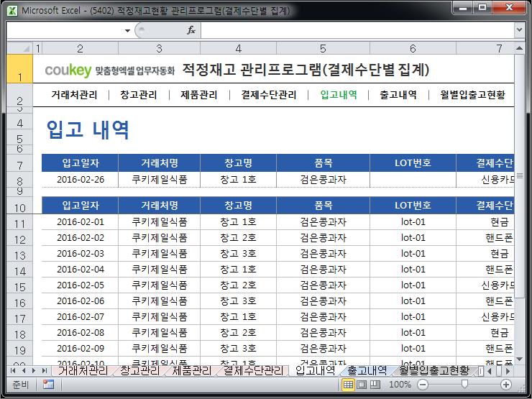Switch to the 창고관리 sheet tab

point(139,370)
